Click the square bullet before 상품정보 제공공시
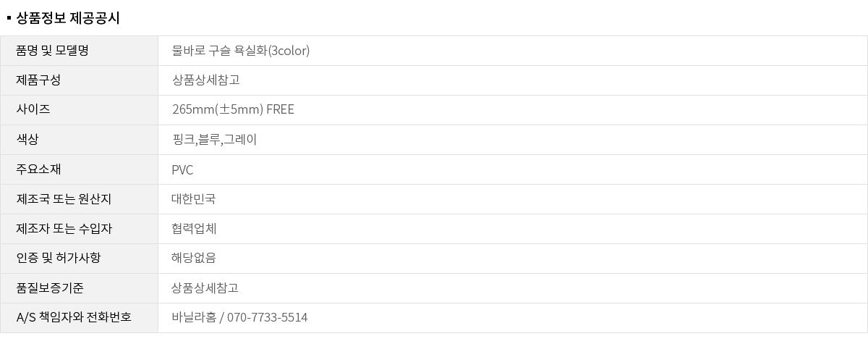 pos(9,16)
